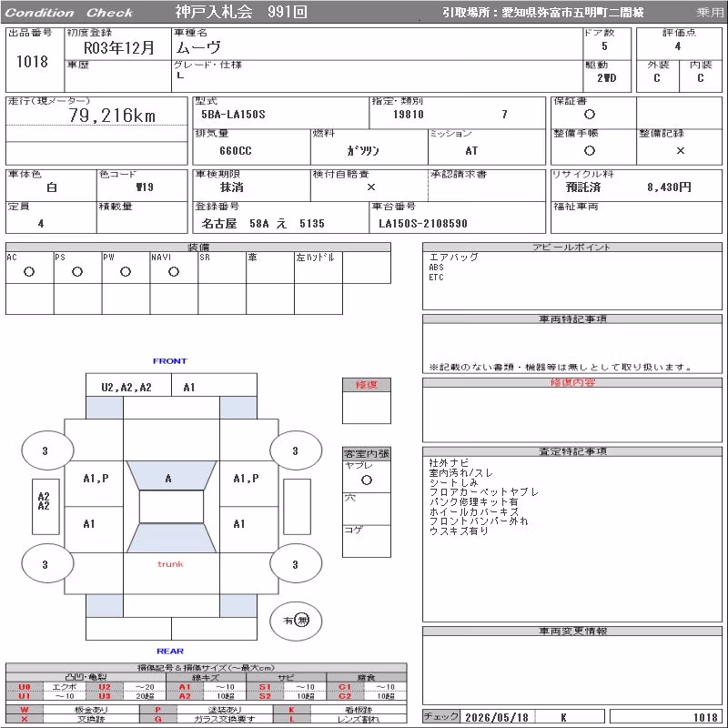Select the 社外ナビ remark
728x728 pixels.
449,463
